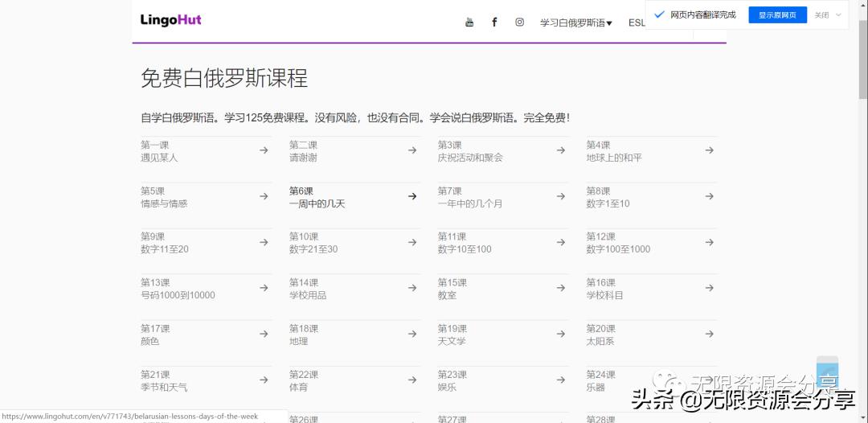Open lesson link 数字1至10
Screen dimensions: 868x423
tap(608, 203)
